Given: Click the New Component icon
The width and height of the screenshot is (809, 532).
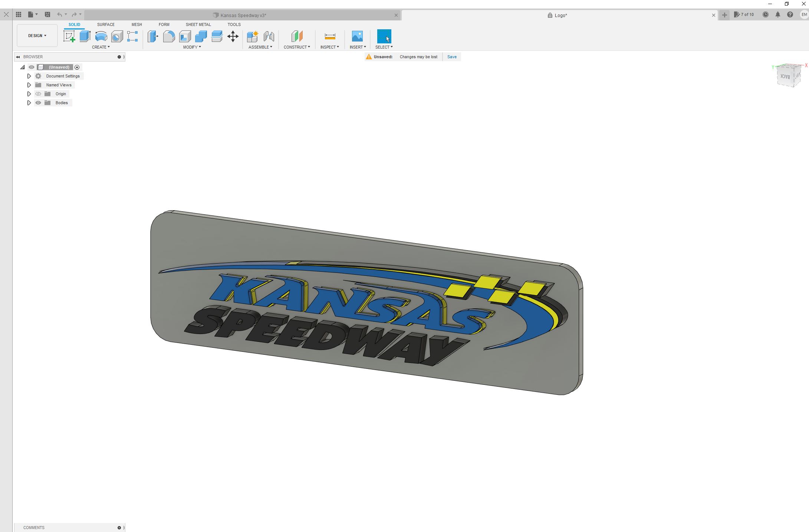Looking at the screenshot, I should [253, 36].
